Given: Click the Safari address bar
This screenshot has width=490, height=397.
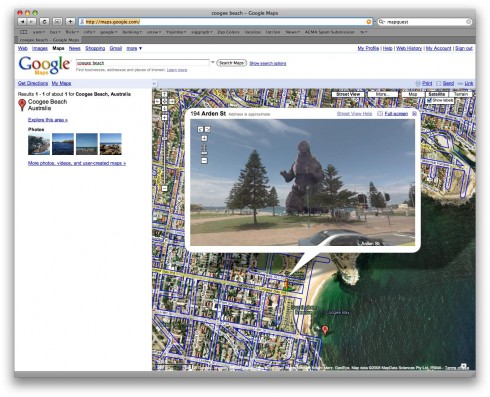Looking at the screenshot, I should click(x=226, y=22).
